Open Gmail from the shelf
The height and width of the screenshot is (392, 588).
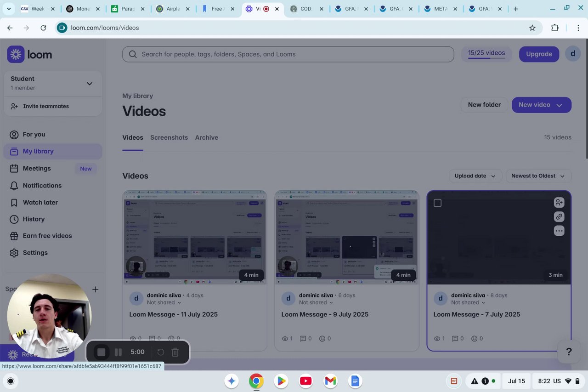point(330,381)
